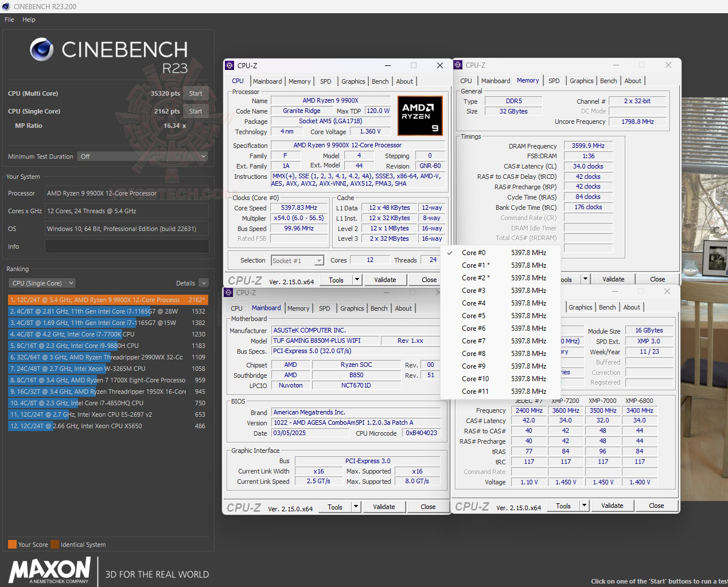728x587 pixels.
Task: Maximize the CPU-Z CPU window
Action: coord(414,65)
